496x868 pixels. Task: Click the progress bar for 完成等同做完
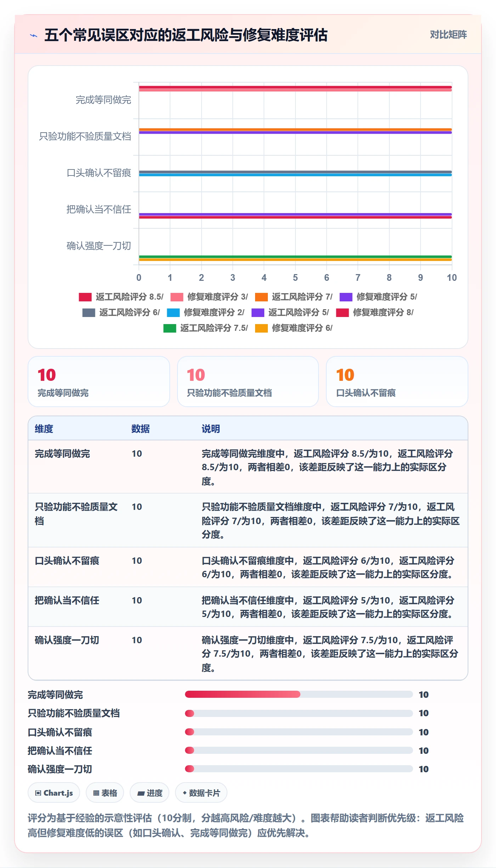(x=299, y=694)
